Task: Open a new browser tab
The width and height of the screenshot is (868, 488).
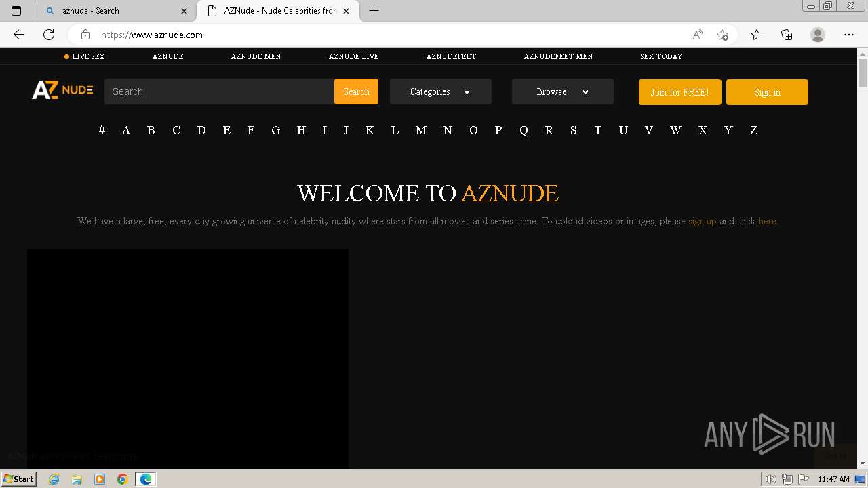Action: [374, 11]
